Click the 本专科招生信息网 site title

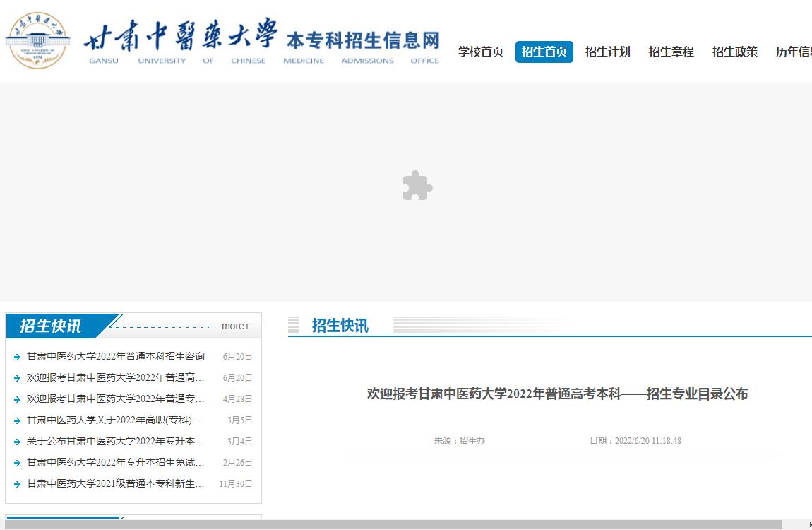363,40
